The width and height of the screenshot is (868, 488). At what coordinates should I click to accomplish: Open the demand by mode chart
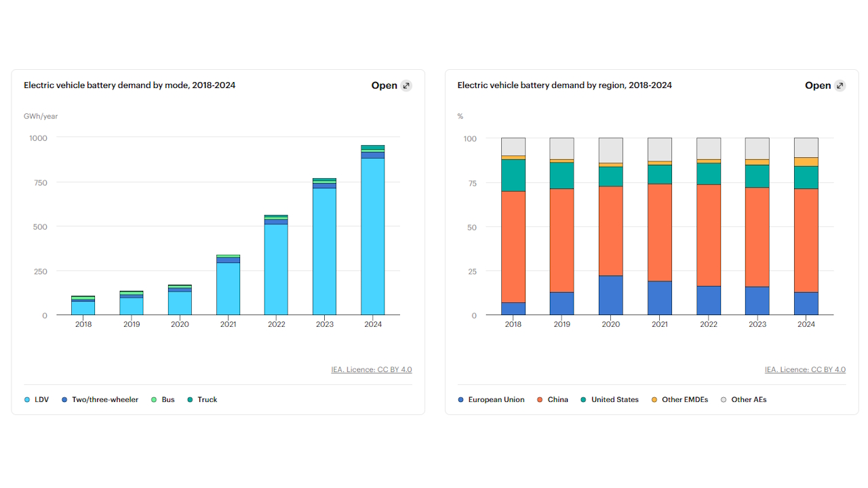(x=384, y=85)
